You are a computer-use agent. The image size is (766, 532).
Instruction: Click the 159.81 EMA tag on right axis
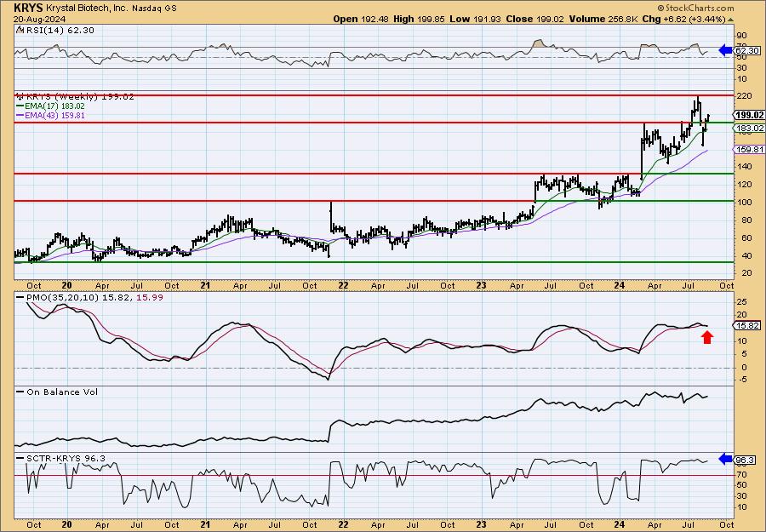pyautogui.click(x=750, y=150)
